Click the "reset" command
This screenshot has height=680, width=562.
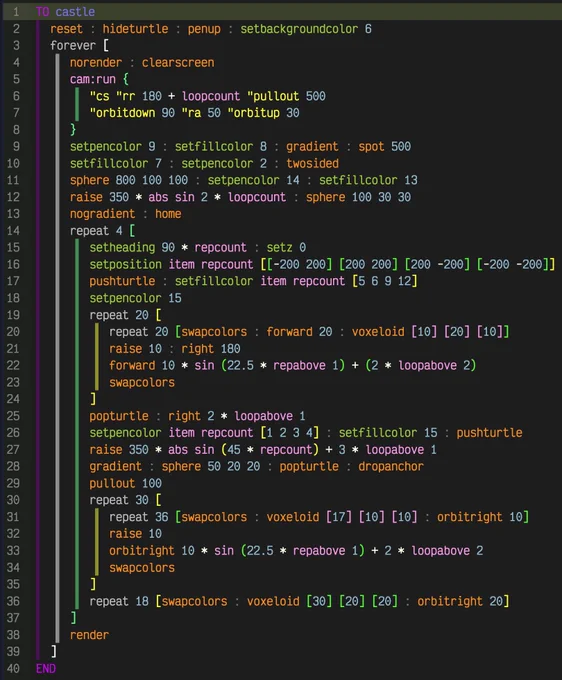[66, 29]
